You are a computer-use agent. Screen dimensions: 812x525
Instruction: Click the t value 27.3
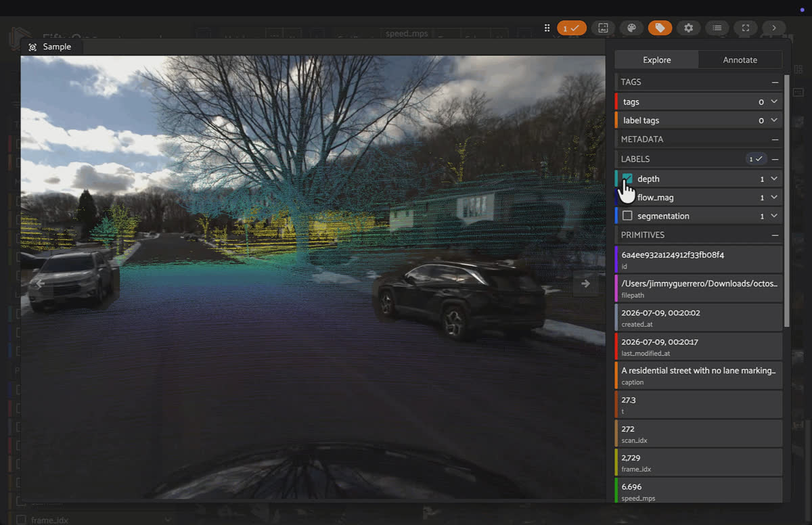[629, 400]
